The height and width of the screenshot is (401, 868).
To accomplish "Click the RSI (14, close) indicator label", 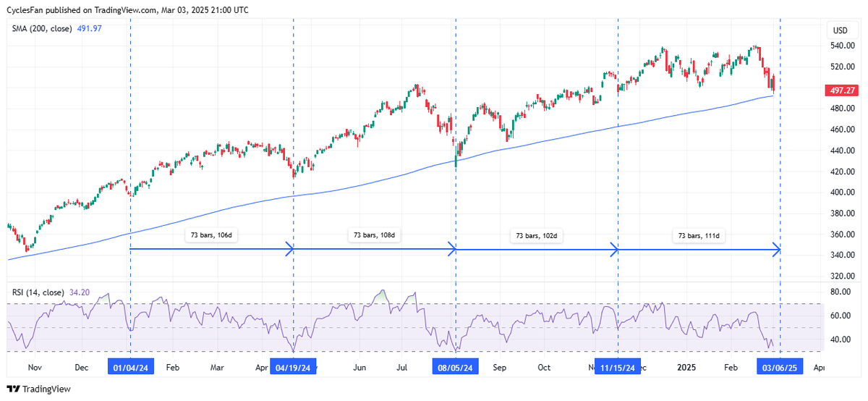I will coord(37,292).
